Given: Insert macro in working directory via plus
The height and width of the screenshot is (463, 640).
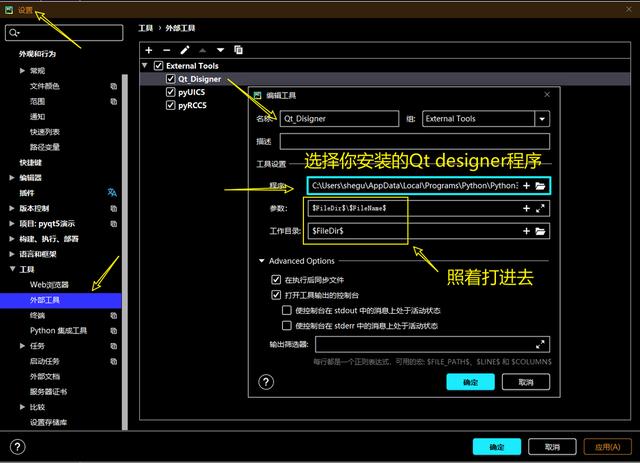Looking at the screenshot, I should tap(527, 232).
